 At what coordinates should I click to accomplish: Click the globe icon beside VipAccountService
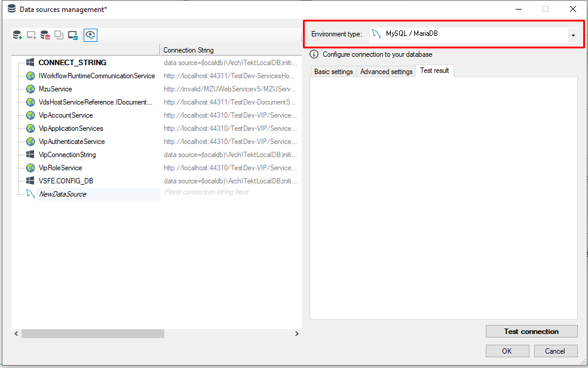[30, 115]
